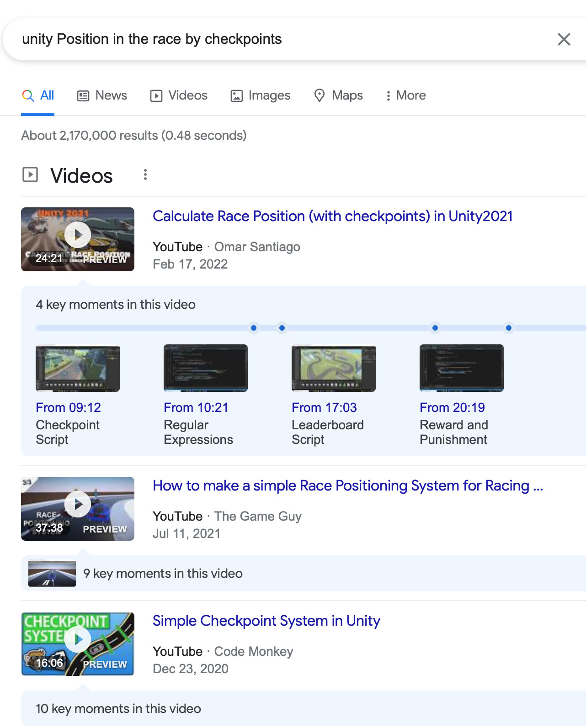Jump to the 17:03 timeline marker dot
The height and width of the screenshot is (728, 586).
point(435,328)
